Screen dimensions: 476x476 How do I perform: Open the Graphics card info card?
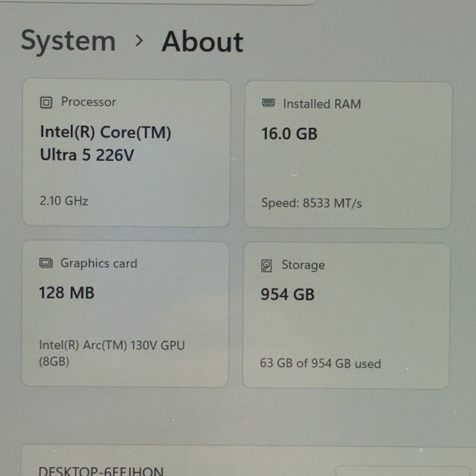tap(125, 314)
